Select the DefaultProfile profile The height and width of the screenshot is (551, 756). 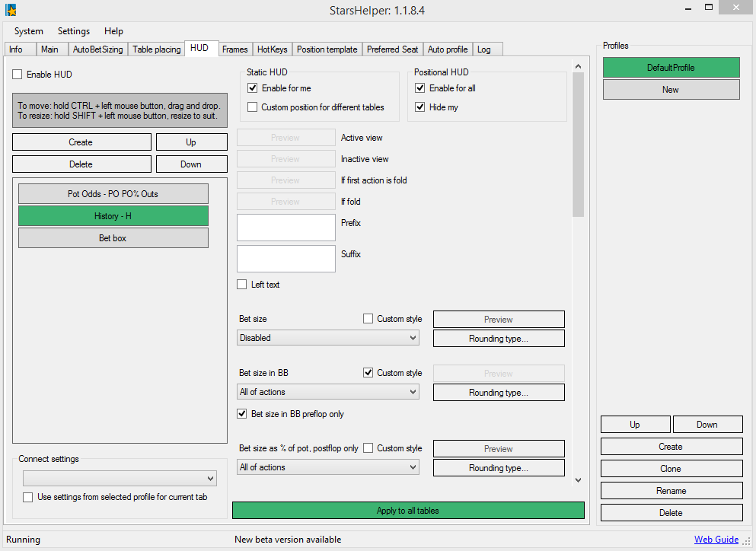click(x=671, y=68)
